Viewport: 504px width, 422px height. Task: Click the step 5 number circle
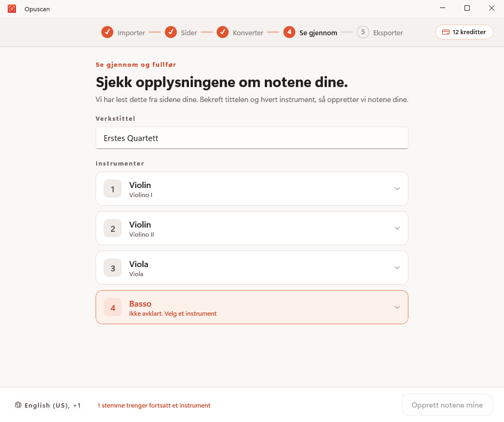(x=363, y=32)
